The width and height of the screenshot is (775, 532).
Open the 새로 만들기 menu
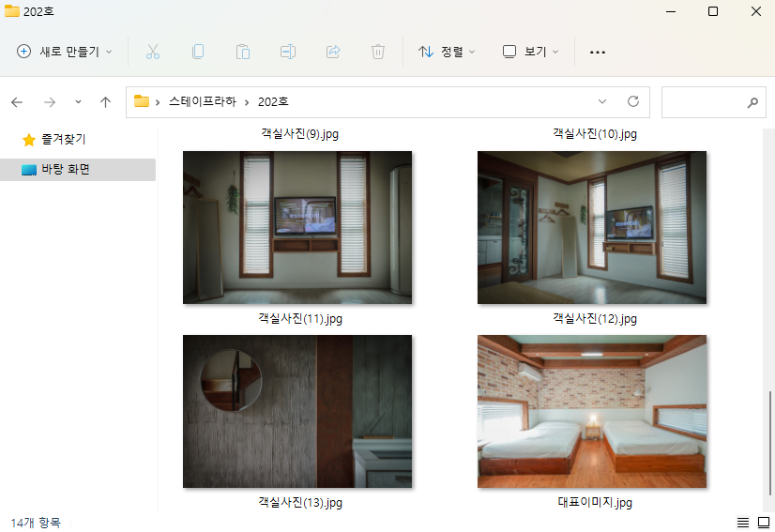coord(64,52)
